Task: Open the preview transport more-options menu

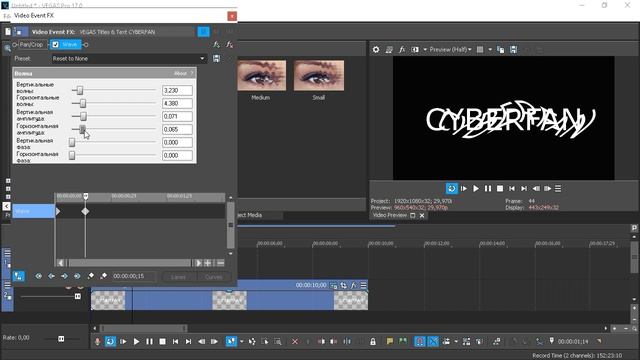Action: pos(558,189)
